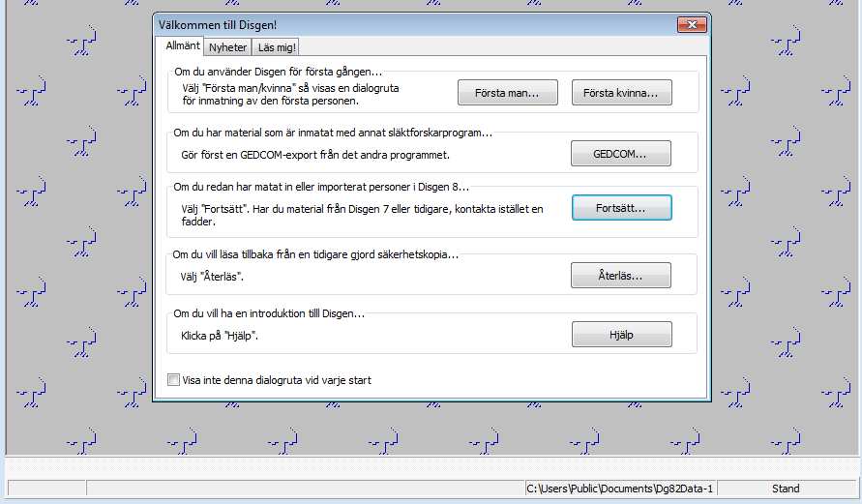This screenshot has height=504, width=862.
Task: Click the heading 'Om du har material som är inmatat med annat släktforskarprogram...'
Action: click(333, 133)
